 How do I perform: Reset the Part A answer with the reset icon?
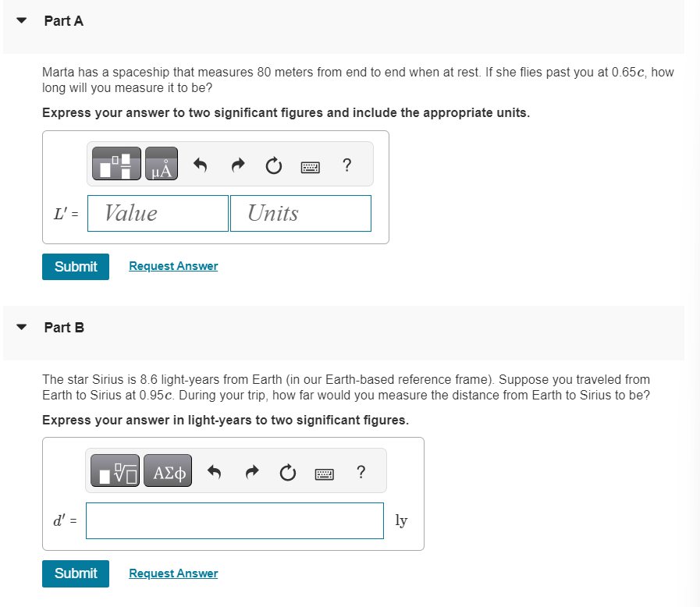tap(272, 165)
